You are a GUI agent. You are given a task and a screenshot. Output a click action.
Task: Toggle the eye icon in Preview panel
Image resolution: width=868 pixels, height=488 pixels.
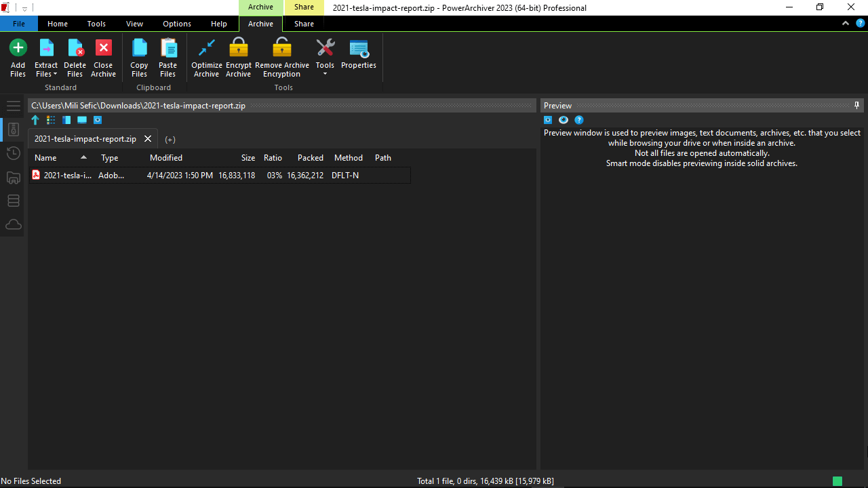click(x=564, y=120)
